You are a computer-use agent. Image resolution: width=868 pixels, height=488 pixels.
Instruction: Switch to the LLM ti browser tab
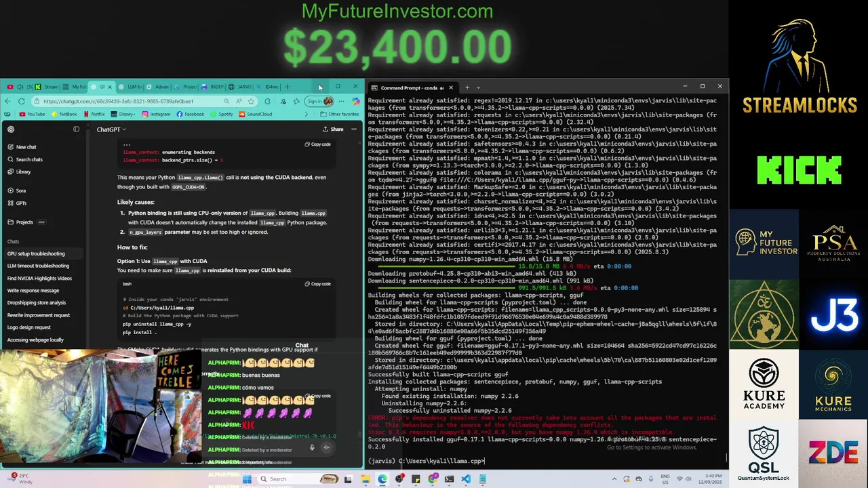click(131, 87)
